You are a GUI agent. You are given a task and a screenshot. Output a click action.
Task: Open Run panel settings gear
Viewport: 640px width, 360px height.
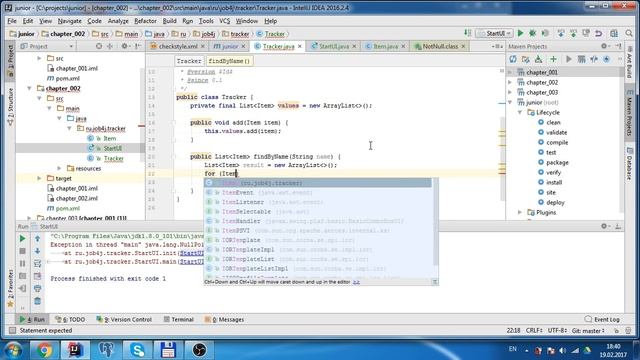[605, 226]
